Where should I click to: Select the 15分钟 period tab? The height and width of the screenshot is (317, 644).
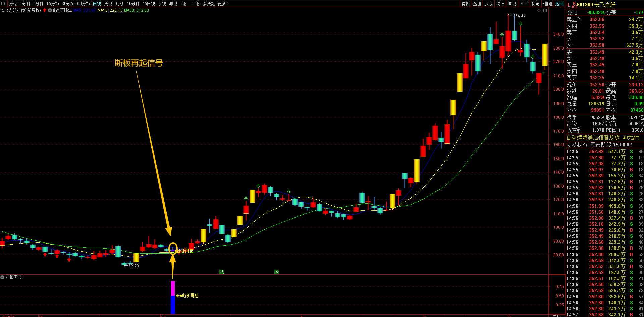[53, 4]
